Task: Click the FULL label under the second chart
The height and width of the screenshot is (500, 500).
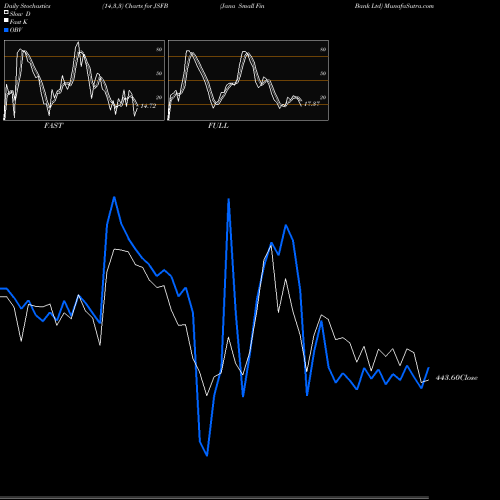Action: [218, 126]
